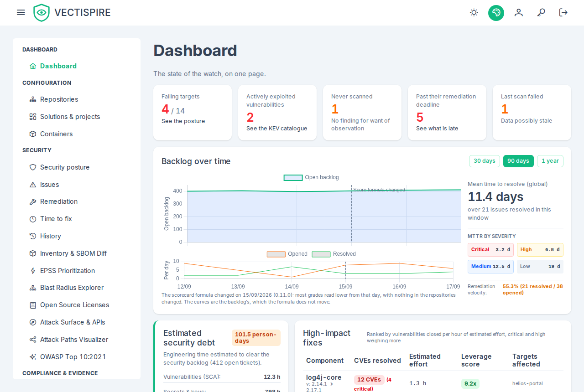Toggle light mode with sun icon
The image size is (584, 392).
coord(474,12)
